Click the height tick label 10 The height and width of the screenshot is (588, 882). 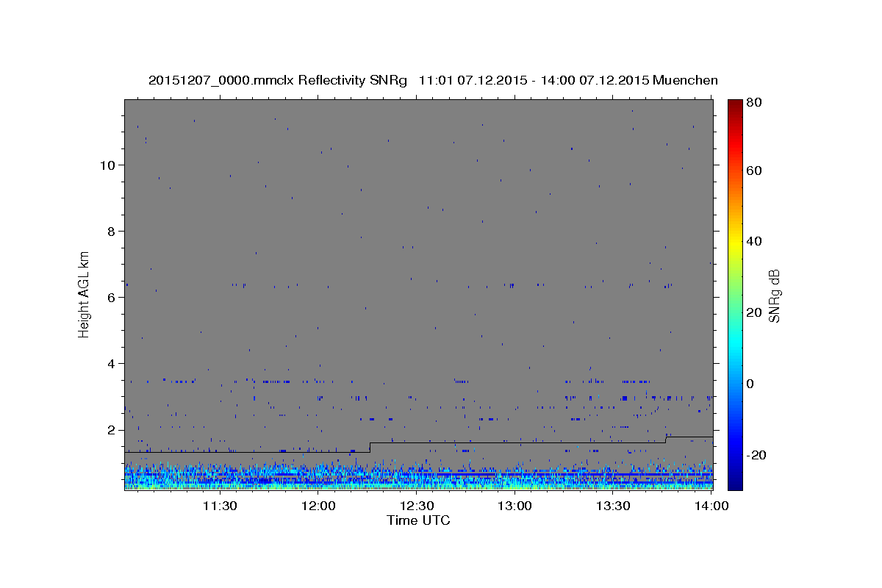click(x=106, y=165)
